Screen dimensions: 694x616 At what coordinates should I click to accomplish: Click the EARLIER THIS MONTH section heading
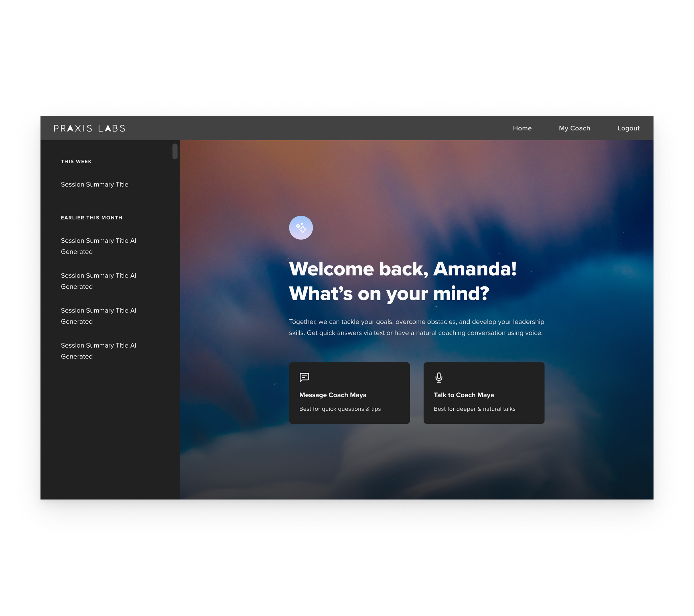(91, 218)
